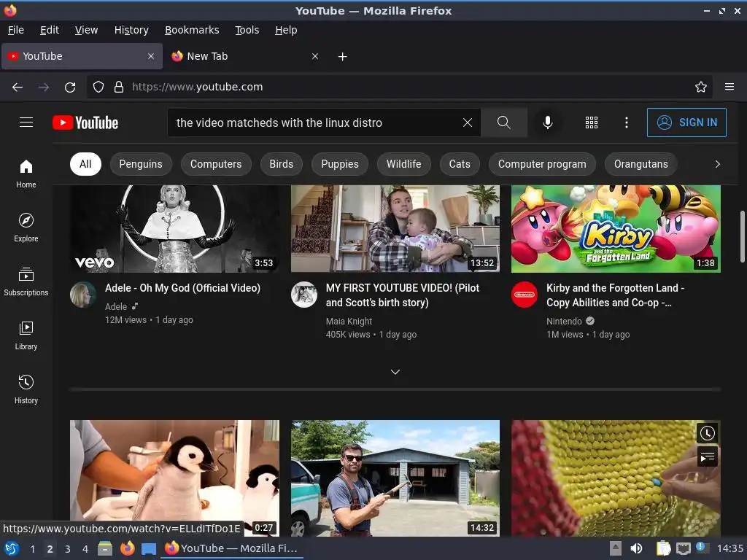The height and width of the screenshot is (560, 747).
Task: Open Explore in the sidebar
Action: pyautogui.click(x=26, y=227)
